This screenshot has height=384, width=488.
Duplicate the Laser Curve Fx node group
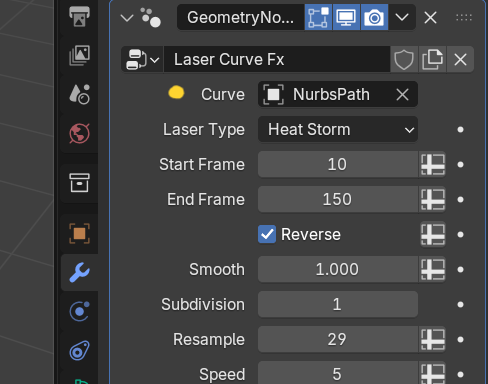coord(432,60)
